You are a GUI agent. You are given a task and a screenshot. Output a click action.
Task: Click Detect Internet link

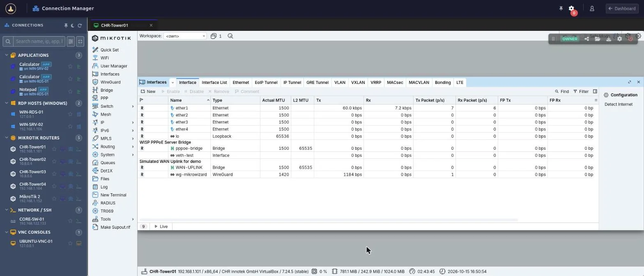[x=618, y=104]
